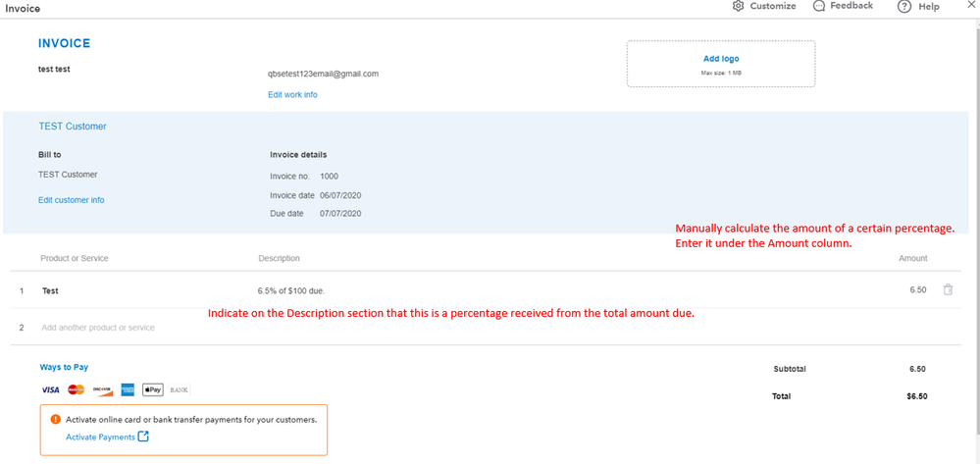Viewport: 980px width, 464px height.
Task: Click the 6.50 amount cell in row 1
Action: click(918, 290)
